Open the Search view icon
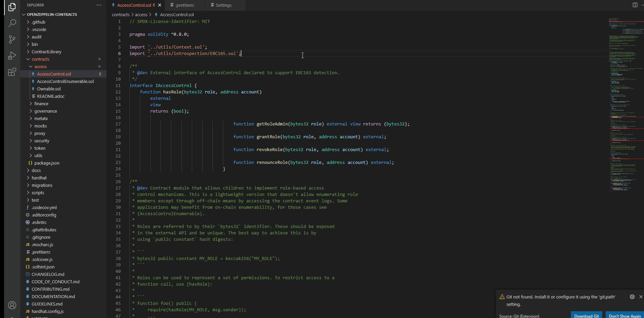Viewport: 644px width, 318px height. coord(12,23)
